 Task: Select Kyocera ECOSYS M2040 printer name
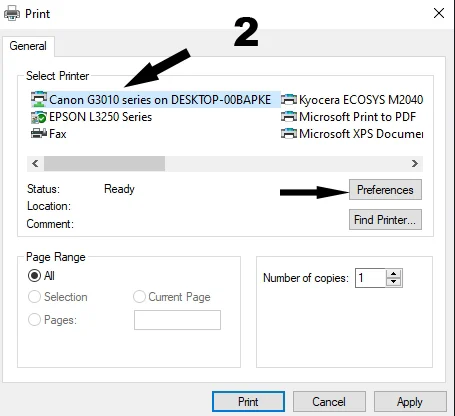click(x=361, y=100)
